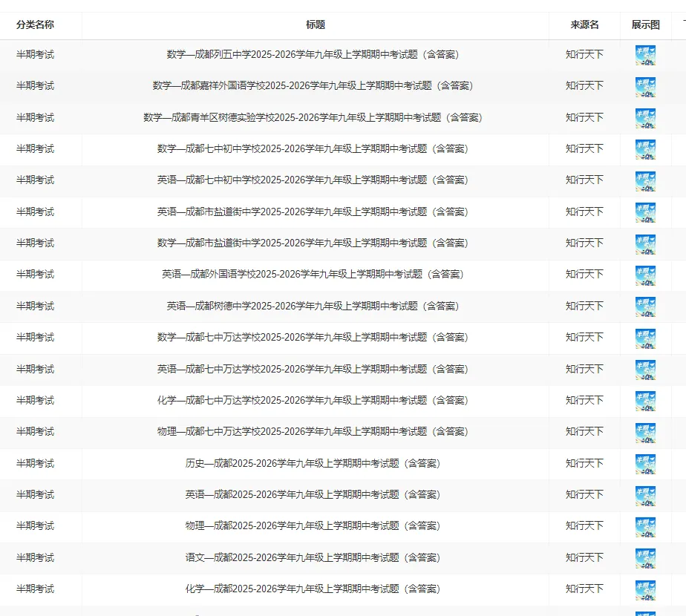The image size is (686, 616).
Task: Open thumbnail in 物理—成都七中万达学校 row
Action: 645,433
